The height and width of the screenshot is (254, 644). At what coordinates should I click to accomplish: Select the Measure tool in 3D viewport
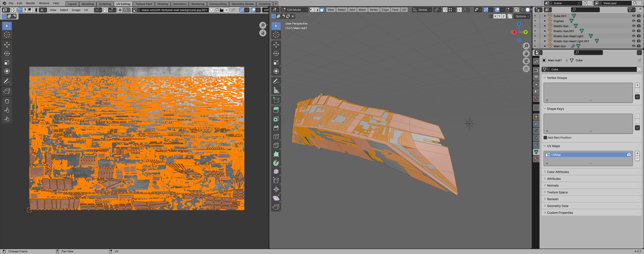(276, 90)
